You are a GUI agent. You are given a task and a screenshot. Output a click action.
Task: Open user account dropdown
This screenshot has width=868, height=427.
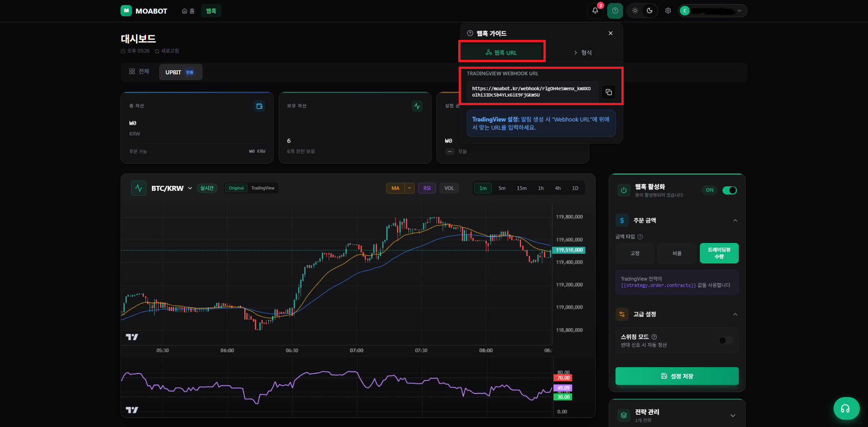pyautogui.click(x=713, y=10)
